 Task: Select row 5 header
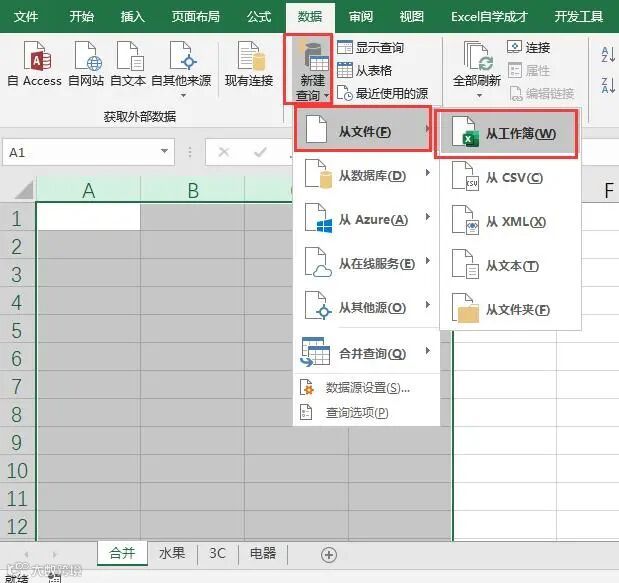pos(17,330)
